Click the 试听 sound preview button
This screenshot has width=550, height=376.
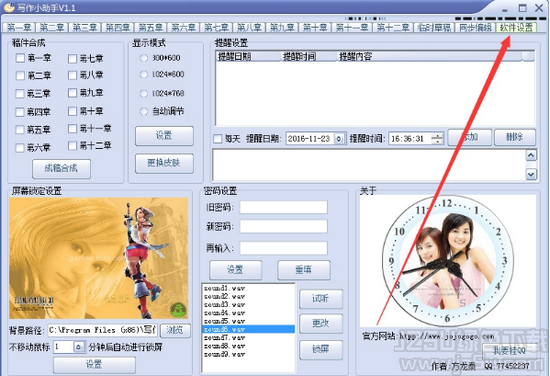click(321, 299)
